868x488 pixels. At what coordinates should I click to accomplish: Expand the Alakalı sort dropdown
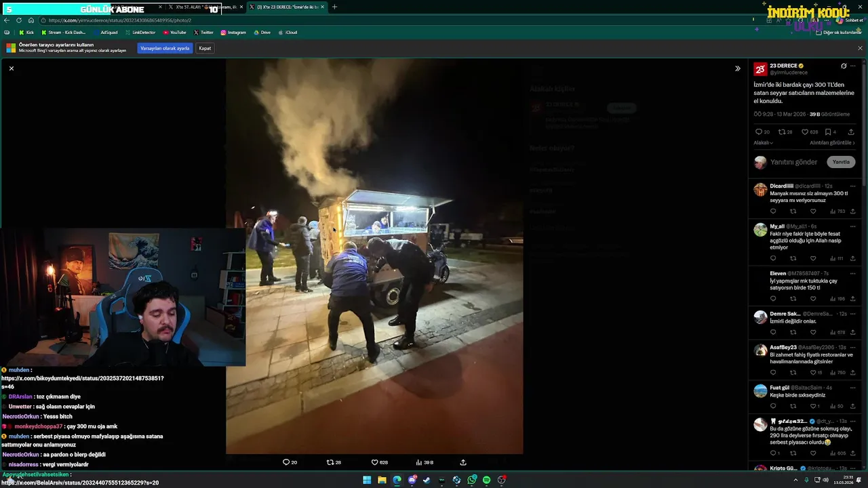[764, 143]
